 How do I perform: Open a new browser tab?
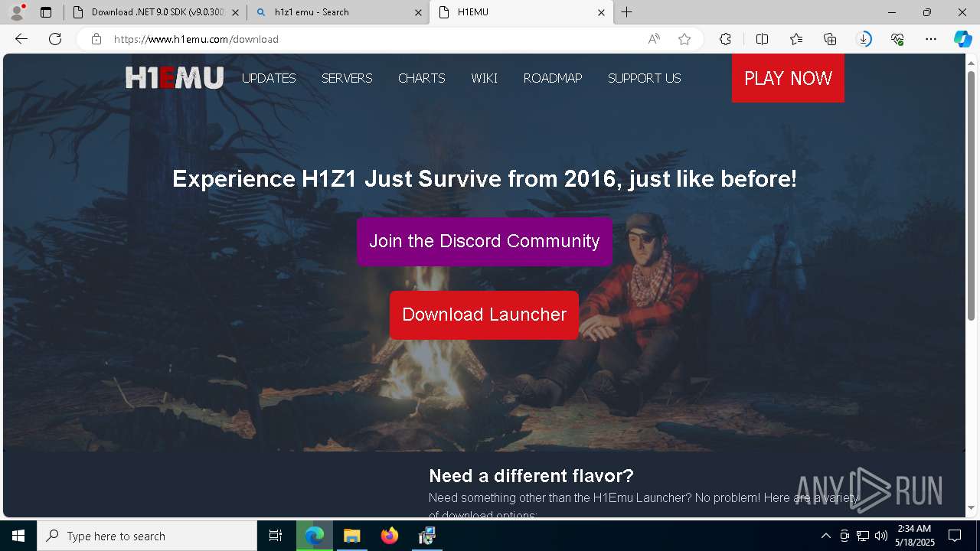627,12
